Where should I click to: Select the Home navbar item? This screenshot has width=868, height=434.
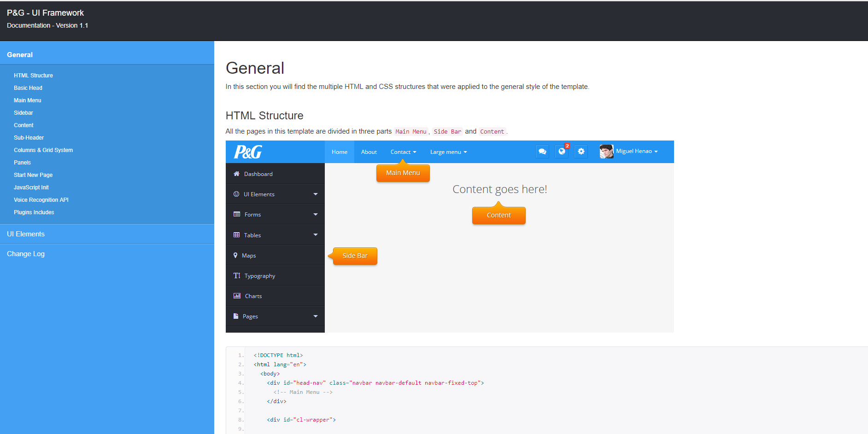pyautogui.click(x=339, y=152)
